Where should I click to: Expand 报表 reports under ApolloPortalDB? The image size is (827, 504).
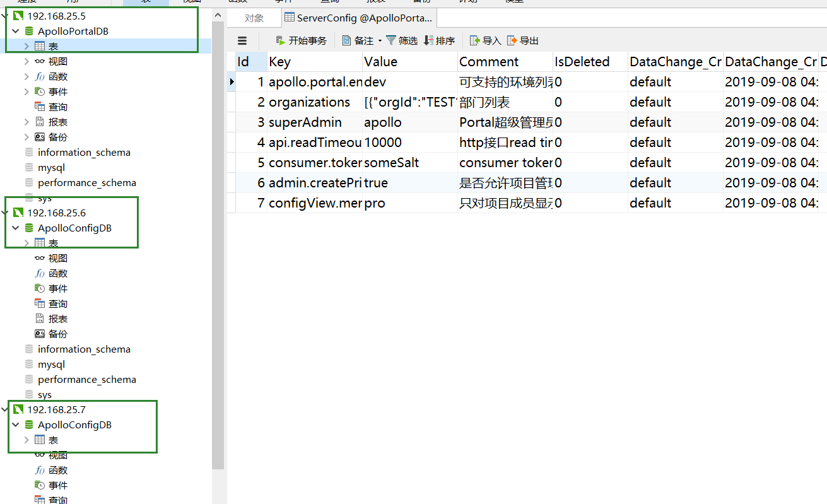click(x=26, y=122)
